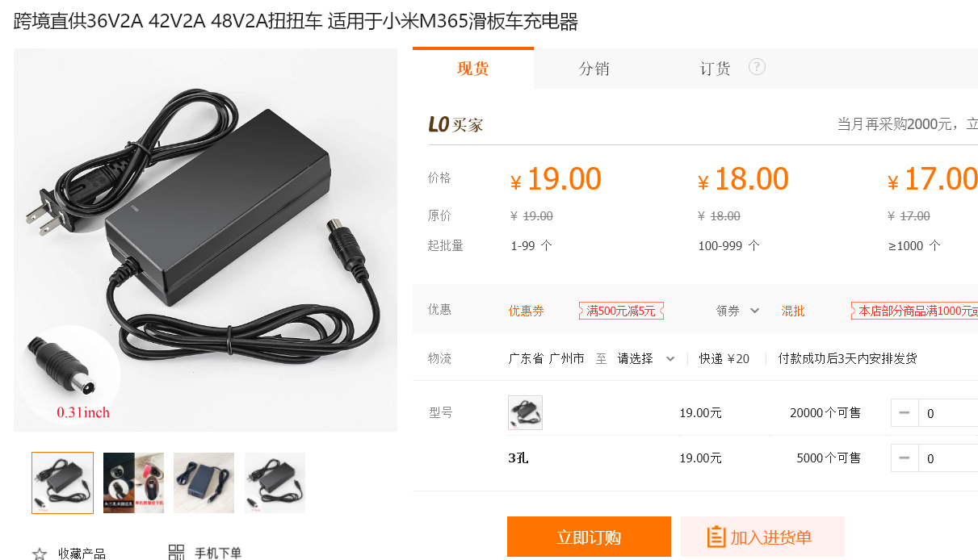Select the 现货 tab

pos(473,69)
